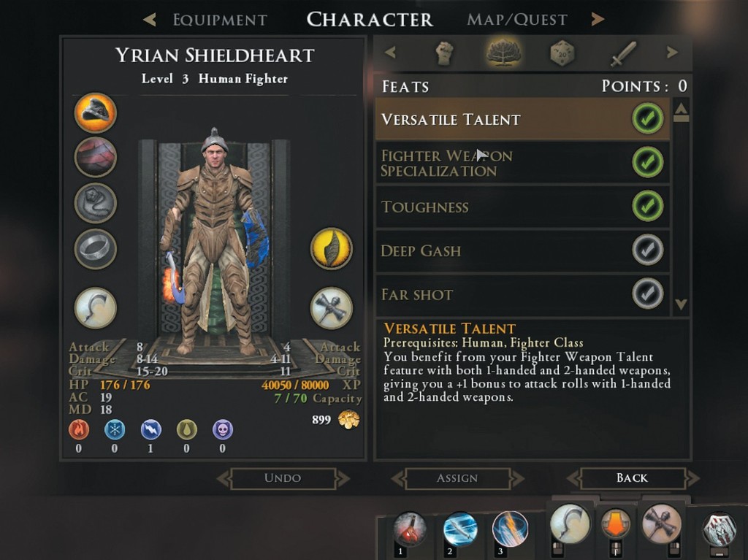Go to previous feats category arrow
Screen dimensions: 748x560
[x=390, y=52]
